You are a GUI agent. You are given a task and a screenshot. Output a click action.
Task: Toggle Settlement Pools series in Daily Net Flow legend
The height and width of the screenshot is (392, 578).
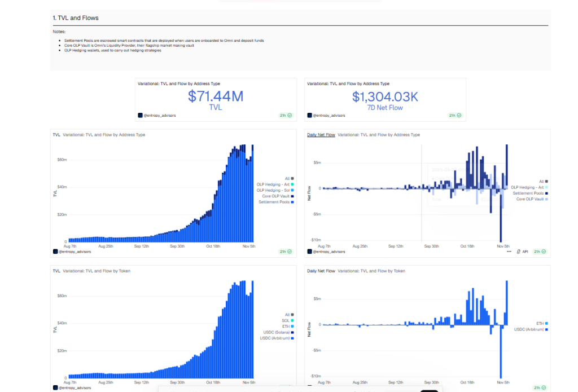(x=528, y=193)
